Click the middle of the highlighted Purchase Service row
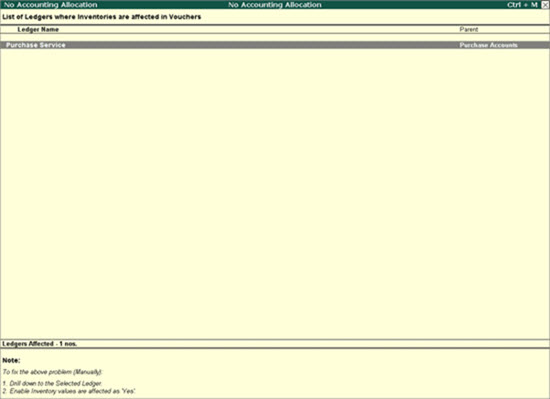 tap(275, 45)
